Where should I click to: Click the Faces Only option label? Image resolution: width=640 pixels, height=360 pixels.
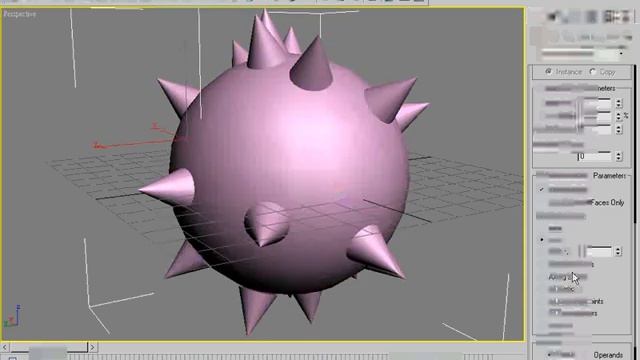607,202
